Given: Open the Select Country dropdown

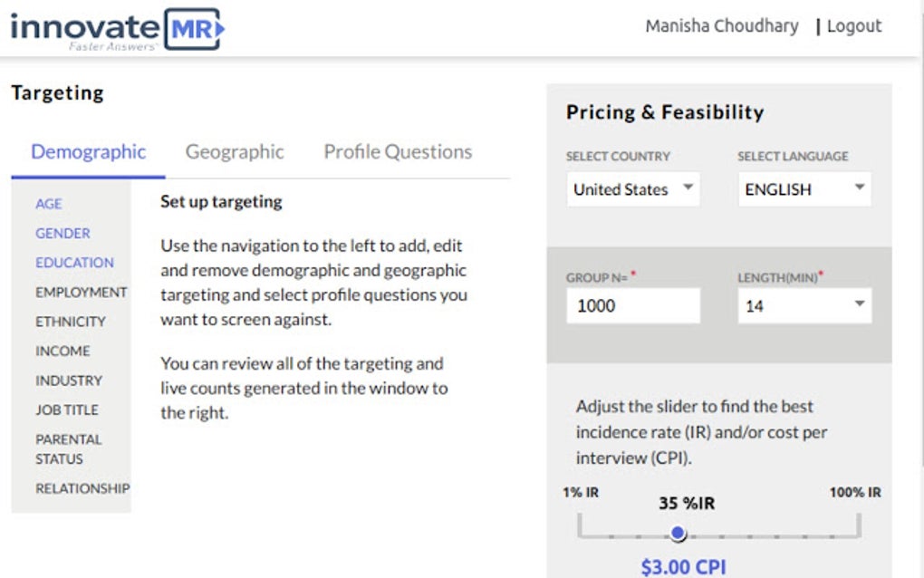Looking at the screenshot, I should coord(632,189).
